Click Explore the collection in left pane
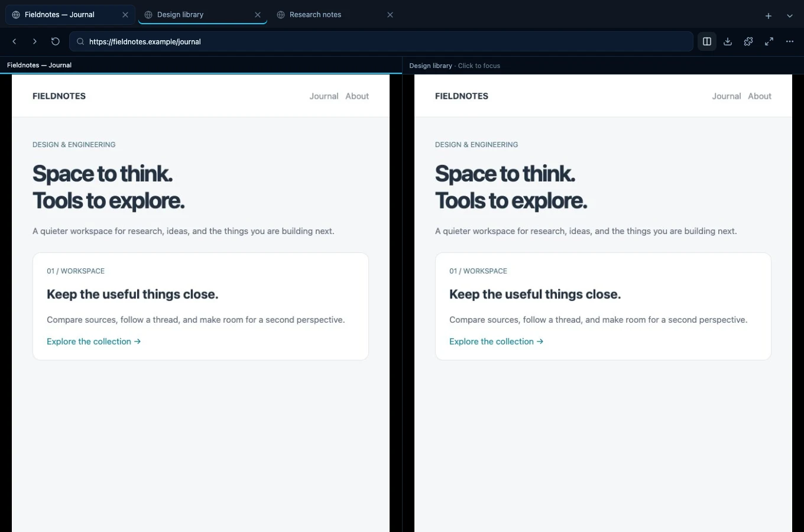 point(94,342)
